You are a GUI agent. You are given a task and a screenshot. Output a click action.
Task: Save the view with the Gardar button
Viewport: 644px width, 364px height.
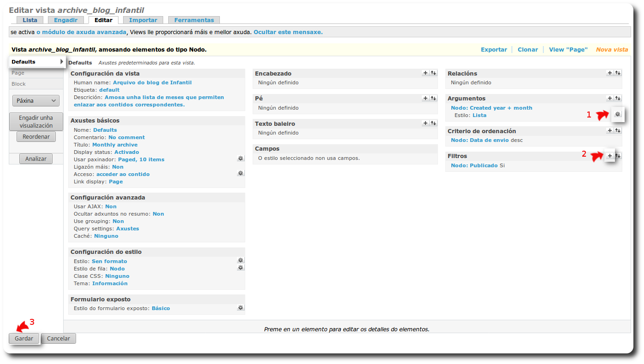coord(24,338)
